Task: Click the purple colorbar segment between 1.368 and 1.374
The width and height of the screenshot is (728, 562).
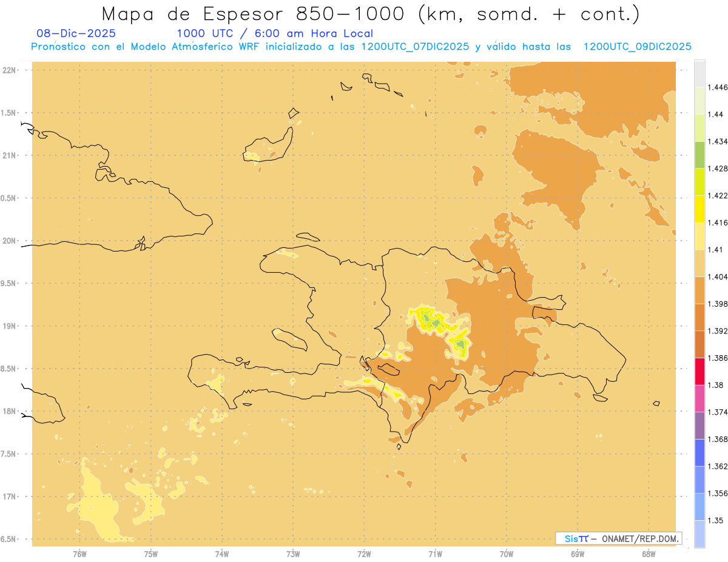Action: 699,426
